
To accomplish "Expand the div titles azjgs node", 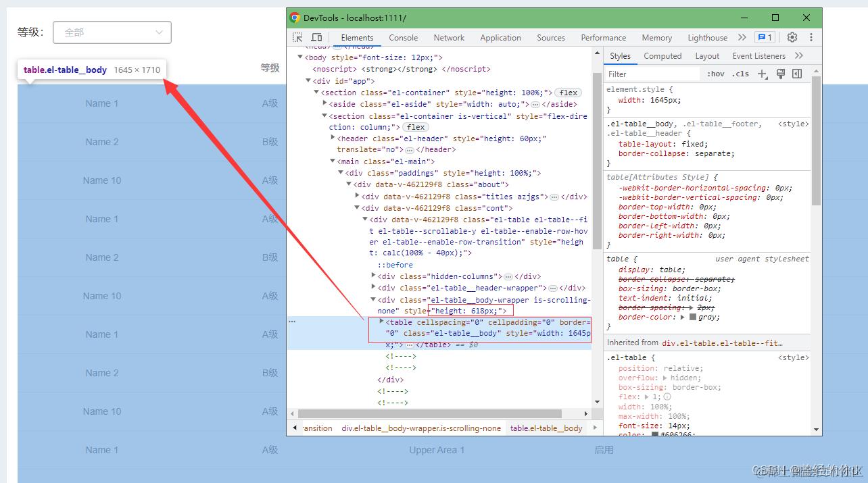I will click(x=357, y=196).
